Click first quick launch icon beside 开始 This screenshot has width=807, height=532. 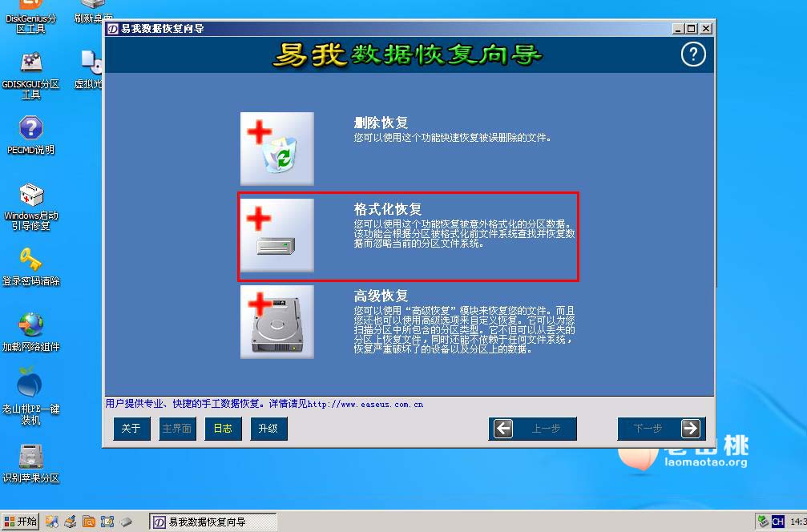[x=51, y=522]
